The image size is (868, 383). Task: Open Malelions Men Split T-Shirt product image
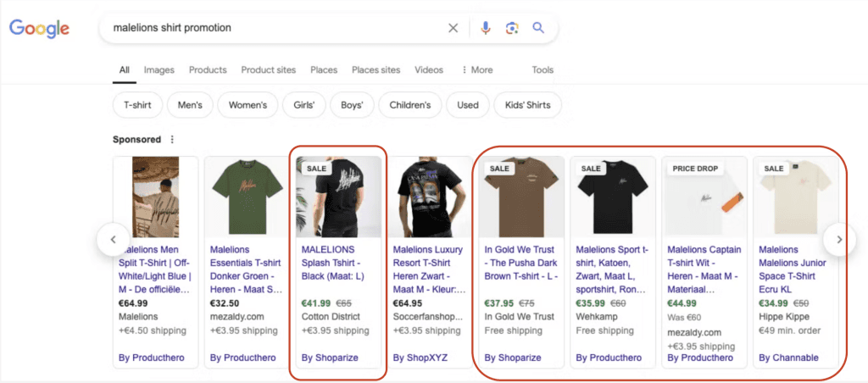(156, 197)
